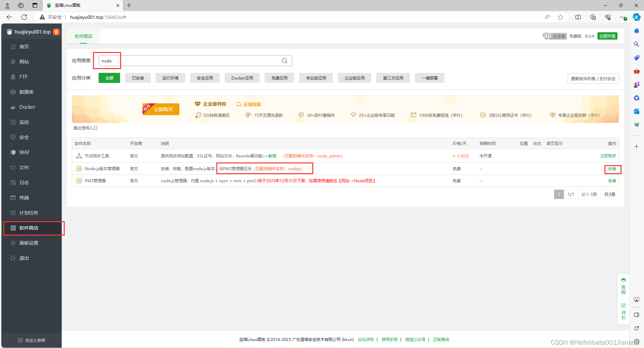Open the 微信公众号 footer link
Screen dimensions: 644x348
415,340
